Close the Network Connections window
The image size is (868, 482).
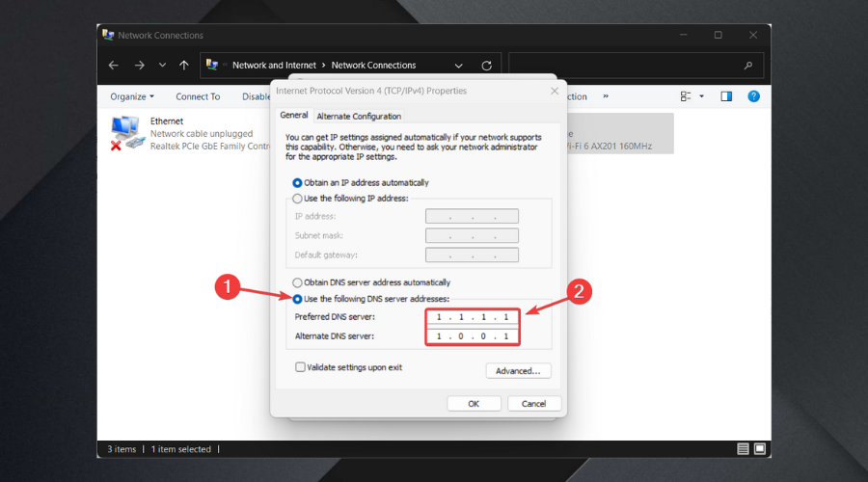(753, 35)
